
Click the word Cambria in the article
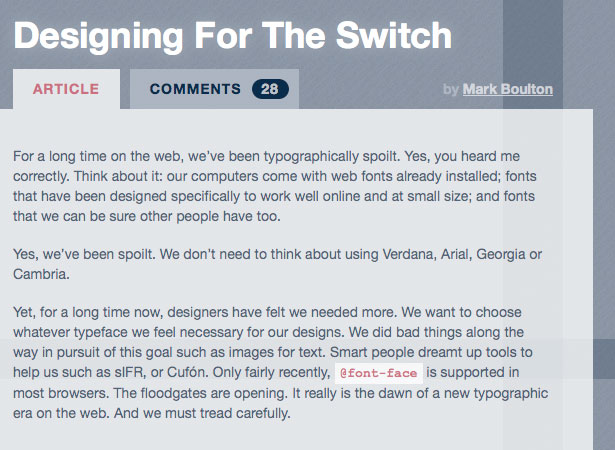coord(41,274)
